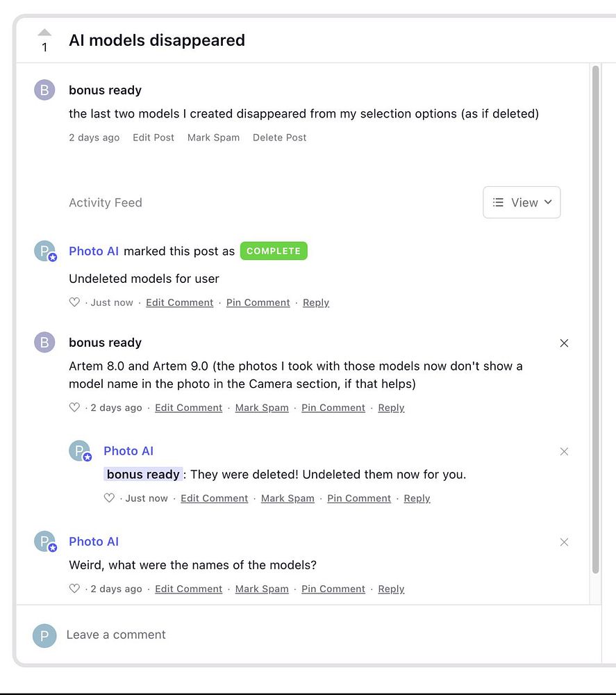The height and width of the screenshot is (695, 616).
Task: Remove Photo AI's nested reply via X
Action: point(564,451)
